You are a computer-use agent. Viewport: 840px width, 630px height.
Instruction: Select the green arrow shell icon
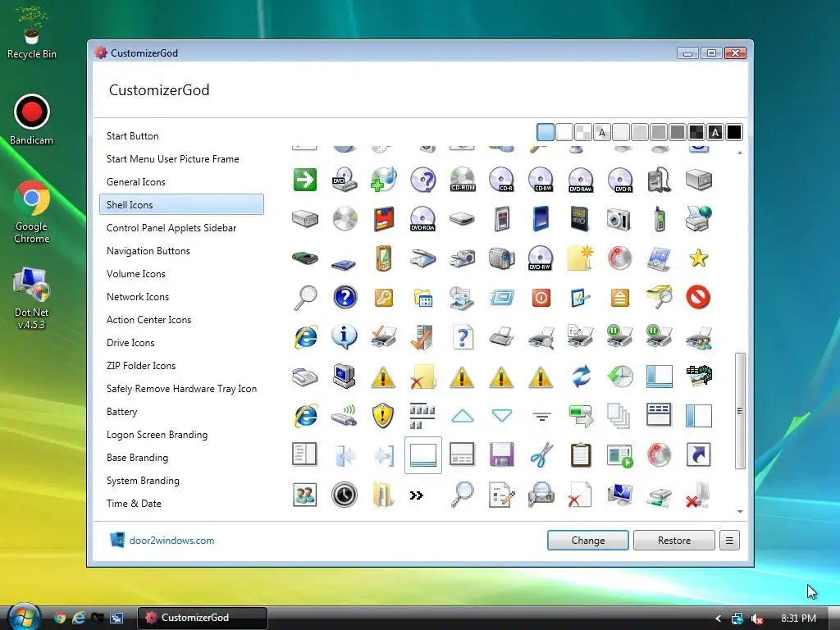pyautogui.click(x=305, y=180)
